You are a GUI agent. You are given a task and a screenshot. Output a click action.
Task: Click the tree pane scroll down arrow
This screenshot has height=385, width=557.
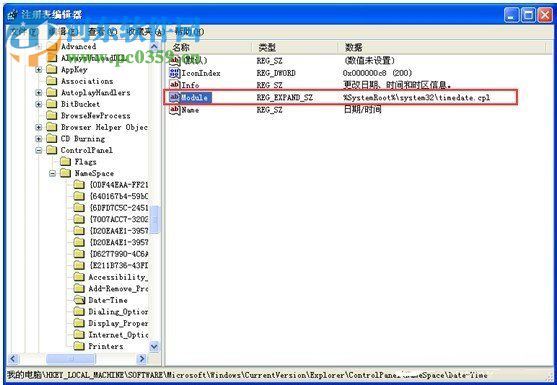(x=154, y=346)
